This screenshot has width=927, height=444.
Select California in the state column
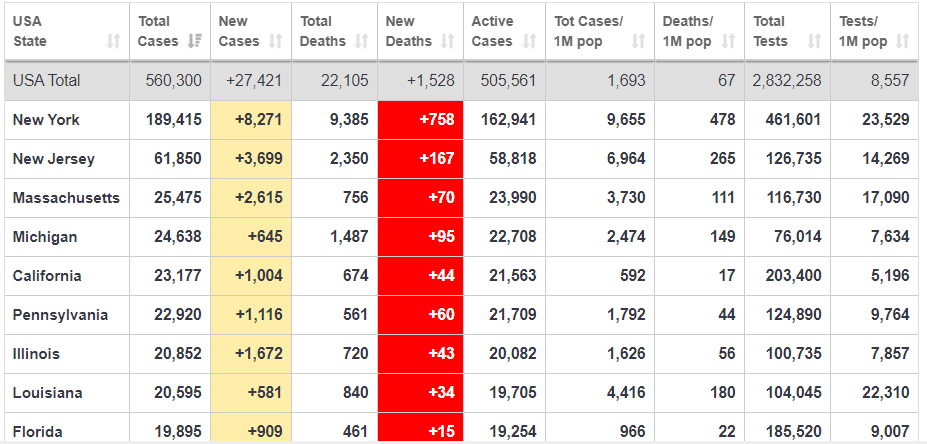tap(47, 276)
